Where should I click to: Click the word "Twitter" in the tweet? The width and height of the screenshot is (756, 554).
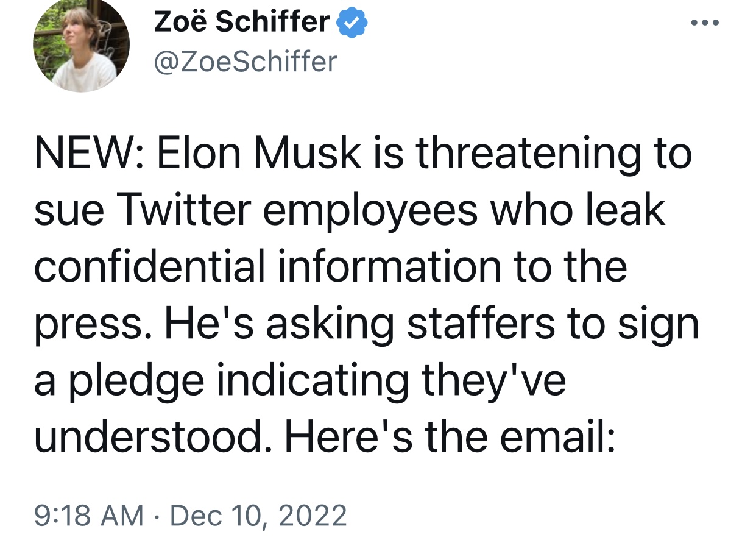click(x=187, y=210)
